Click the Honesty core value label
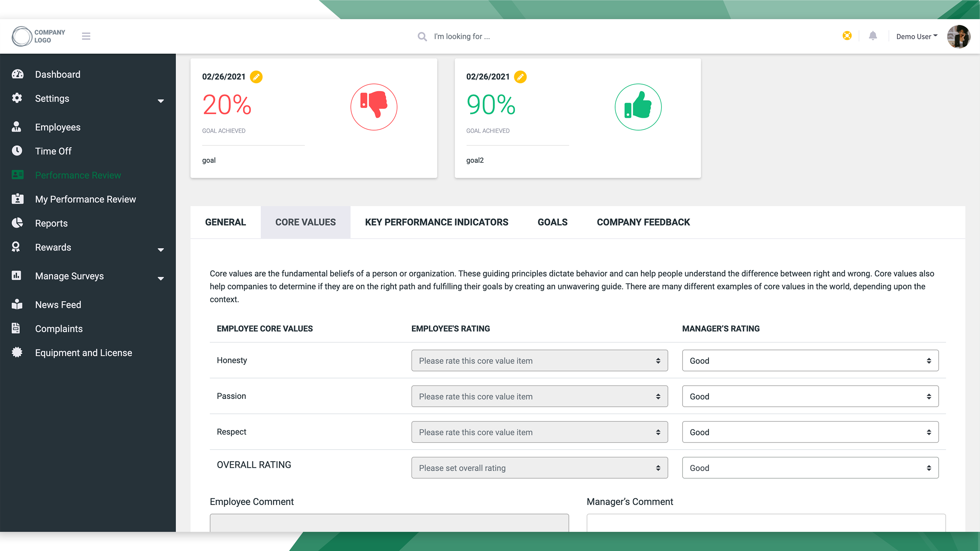 pyautogui.click(x=232, y=360)
